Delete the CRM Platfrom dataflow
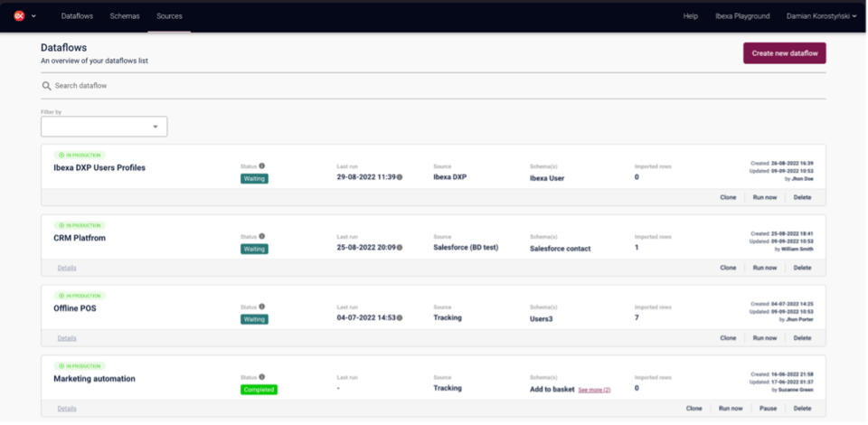Viewport: 868px width, 425px height. 802,268
